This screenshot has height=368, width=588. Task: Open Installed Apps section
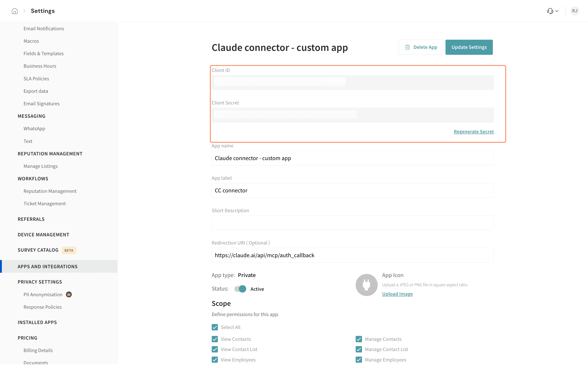pos(37,322)
